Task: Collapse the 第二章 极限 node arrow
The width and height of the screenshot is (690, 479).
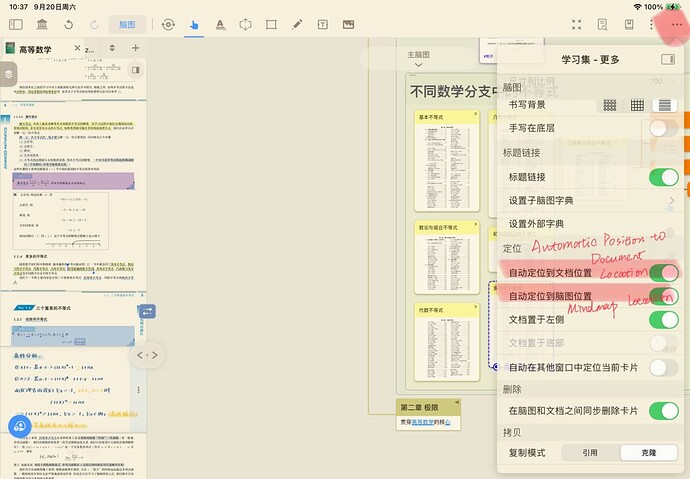Action: [457, 402]
